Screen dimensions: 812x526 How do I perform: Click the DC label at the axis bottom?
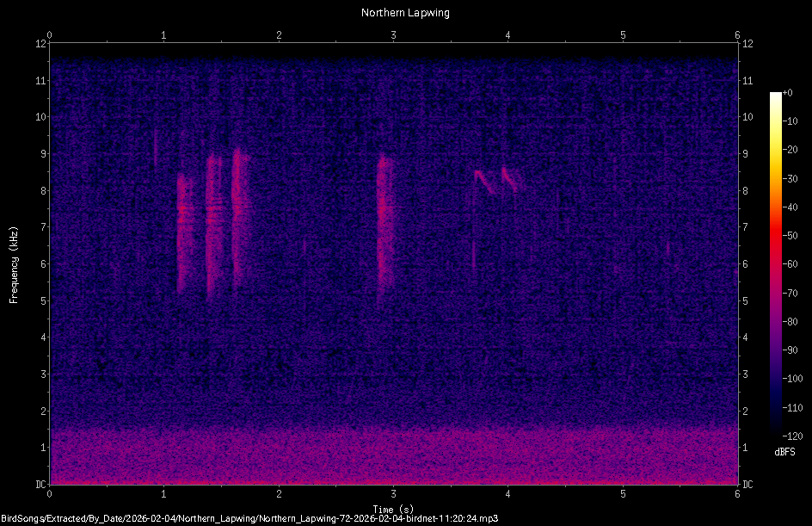42,482
